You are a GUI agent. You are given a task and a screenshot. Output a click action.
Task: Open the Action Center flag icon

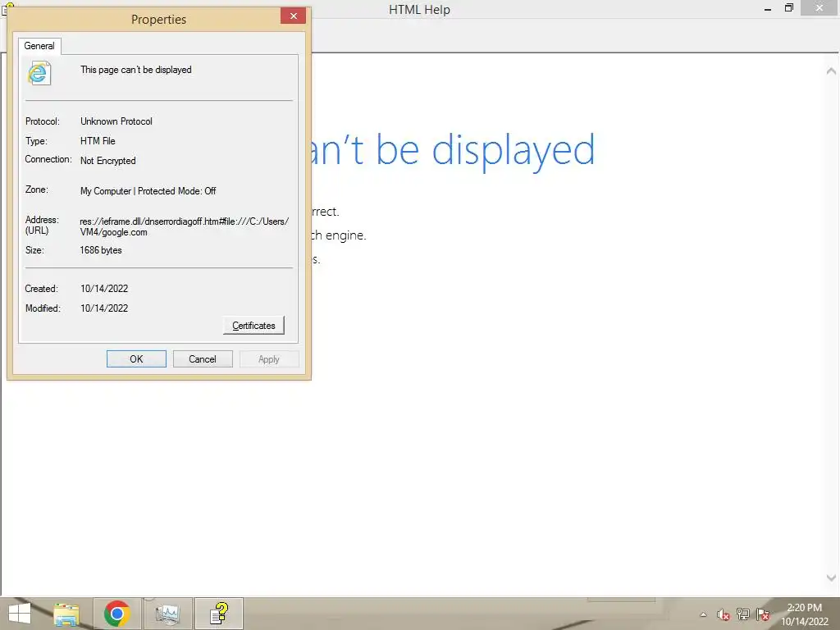[x=763, y=614]
